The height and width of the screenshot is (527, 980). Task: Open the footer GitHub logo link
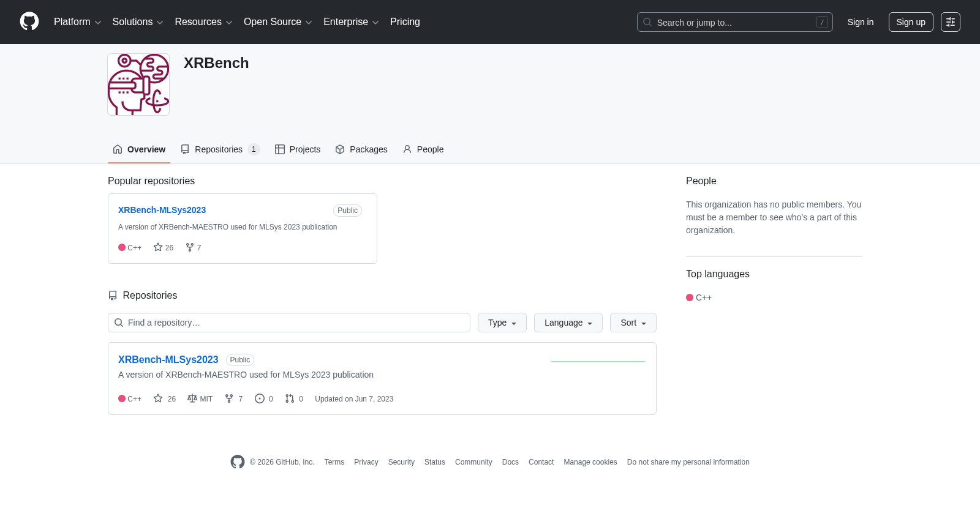tap(238, 462)
